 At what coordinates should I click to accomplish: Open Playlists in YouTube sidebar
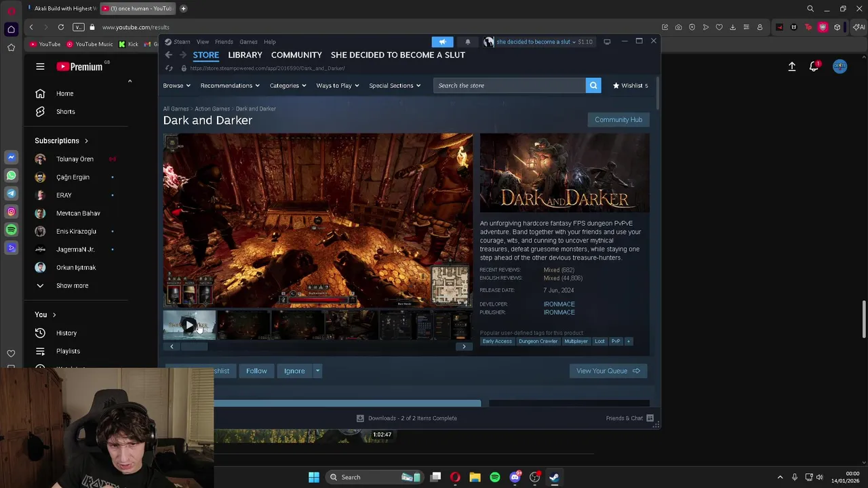[68, 351]
